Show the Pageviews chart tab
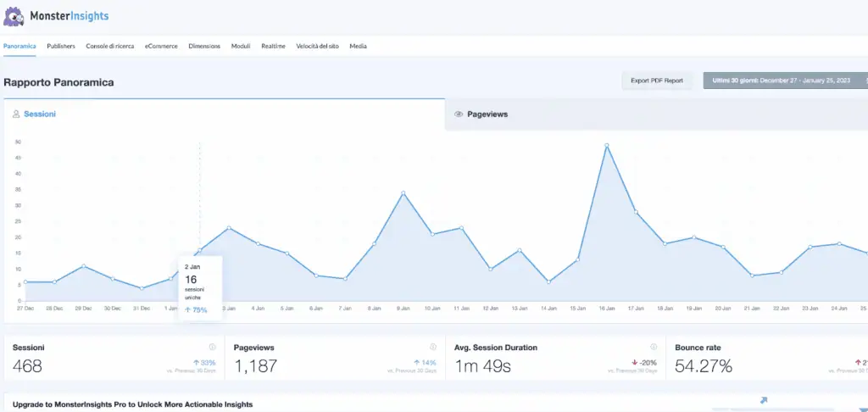 487,114
